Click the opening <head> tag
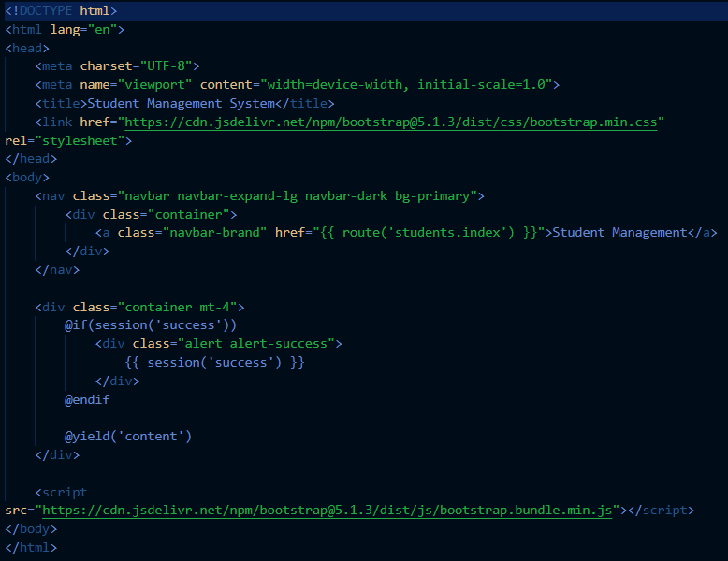 coord(27,49)
